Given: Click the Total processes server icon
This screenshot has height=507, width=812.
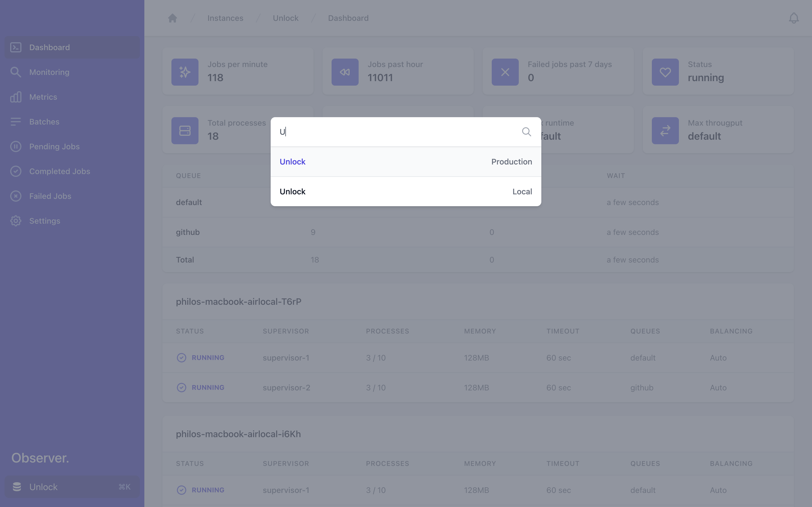Looking at the screenshot, I should tap(185, 131).
